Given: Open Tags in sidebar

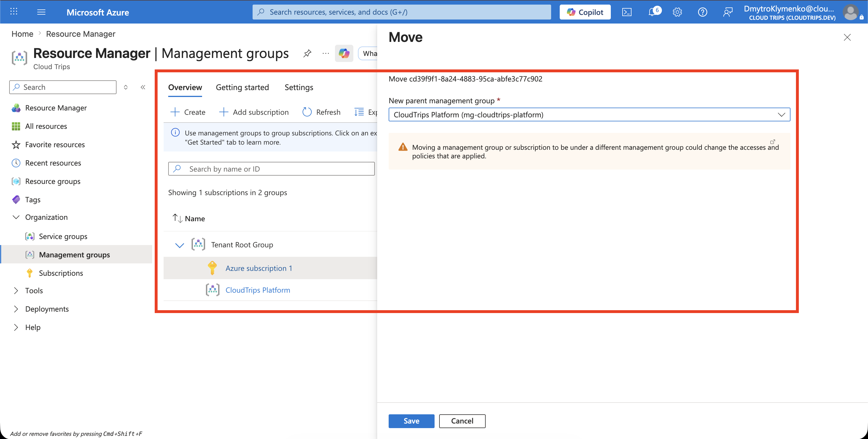Looking at the screenshot, I should click(33, 200).
